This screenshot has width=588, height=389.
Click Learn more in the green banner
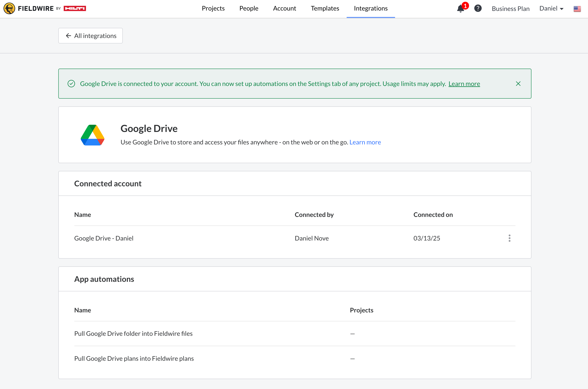click(x=464, y=84)
